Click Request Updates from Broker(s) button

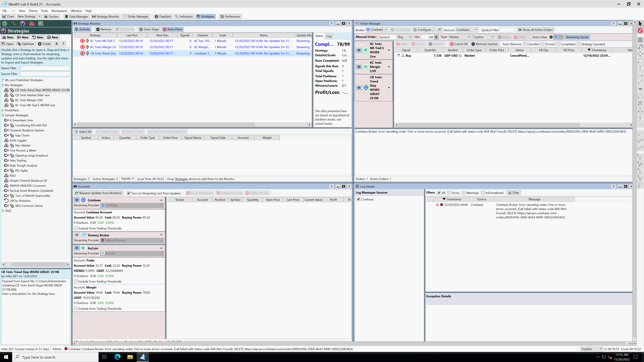click(x=98, y=193)
